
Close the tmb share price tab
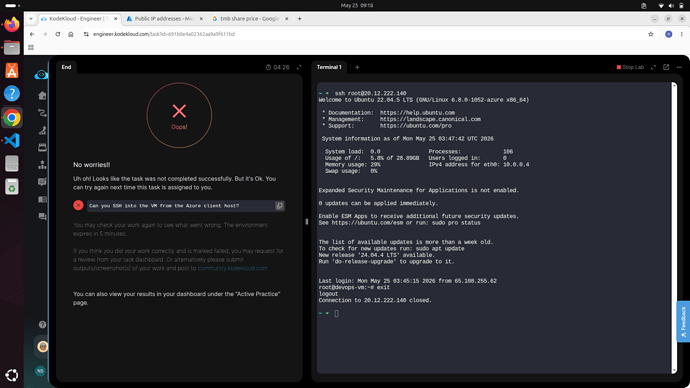[x=286, y=18]
